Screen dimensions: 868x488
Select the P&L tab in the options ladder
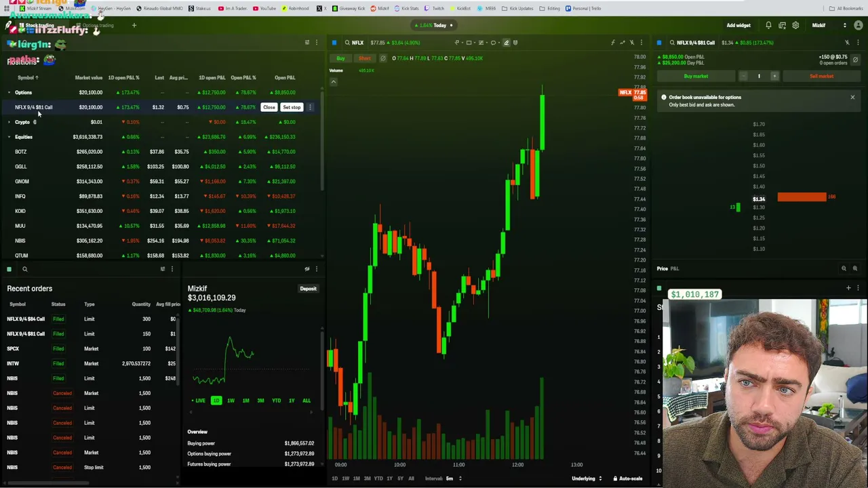coord(675,268)
